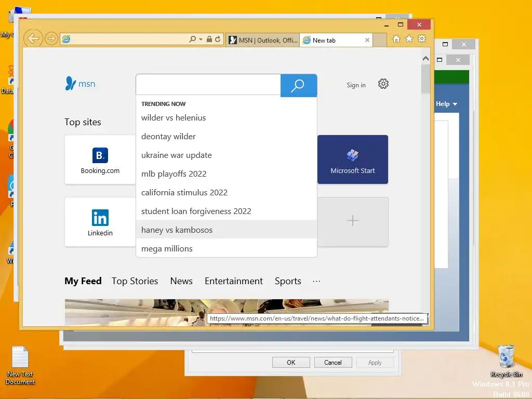Open the Help dropdown in the background window
This screenshot has height=399, width=532.
446,104
